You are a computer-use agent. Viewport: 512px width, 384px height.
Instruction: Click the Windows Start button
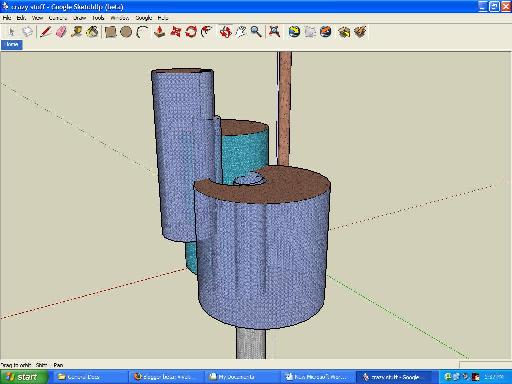[x=24, y=377]
